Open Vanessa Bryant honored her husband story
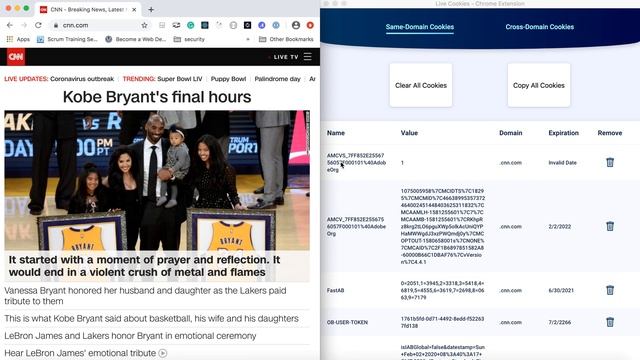Screen dimensions: 640x360 pos(145,296)
